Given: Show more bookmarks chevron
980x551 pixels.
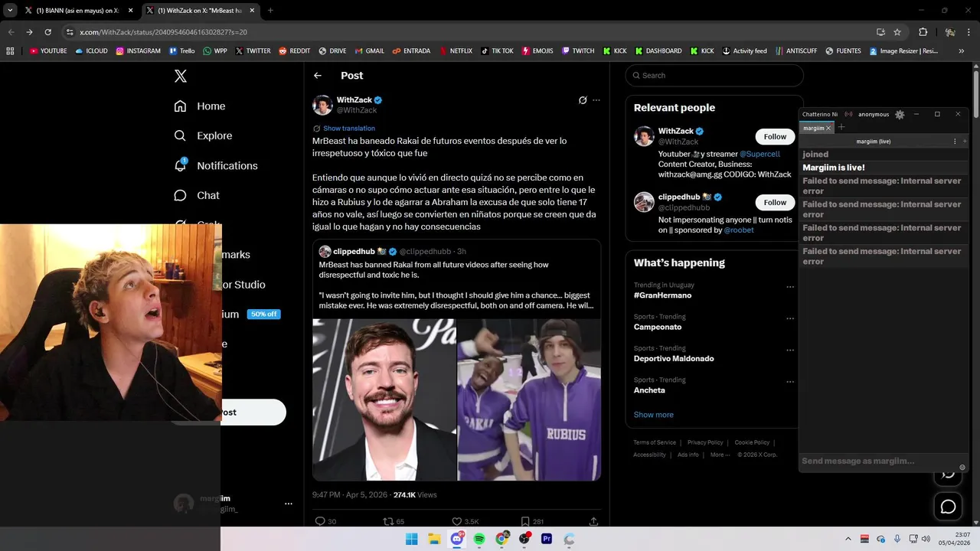Looking at the screenshot, I should click(962, 51).
